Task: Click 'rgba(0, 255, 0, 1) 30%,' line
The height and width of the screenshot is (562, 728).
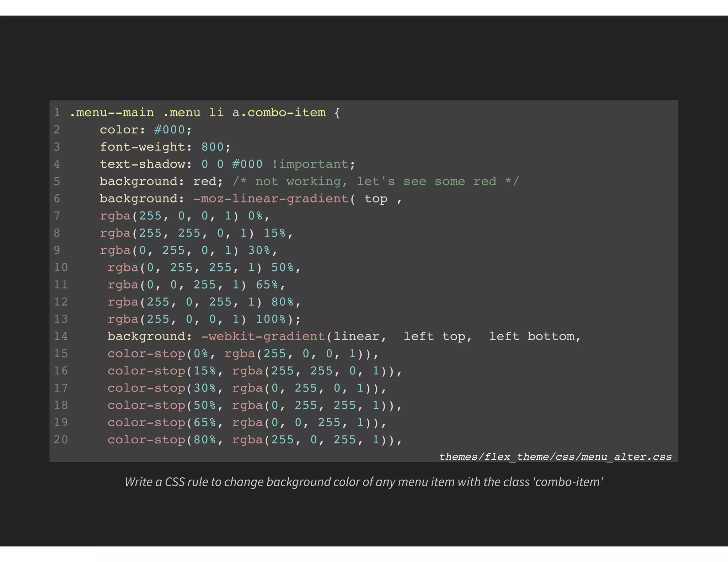Action: (189, 250)
